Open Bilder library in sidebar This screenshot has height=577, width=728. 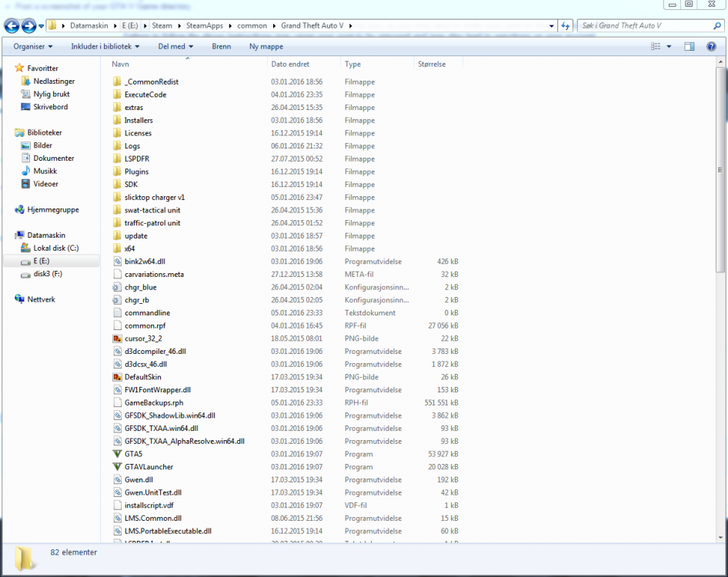[x=43, y=145]
